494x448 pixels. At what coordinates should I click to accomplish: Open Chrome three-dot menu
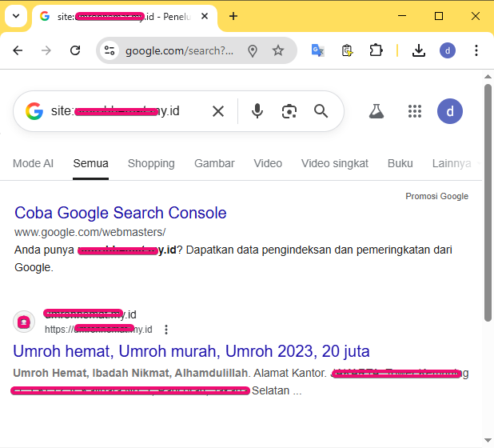476,50
